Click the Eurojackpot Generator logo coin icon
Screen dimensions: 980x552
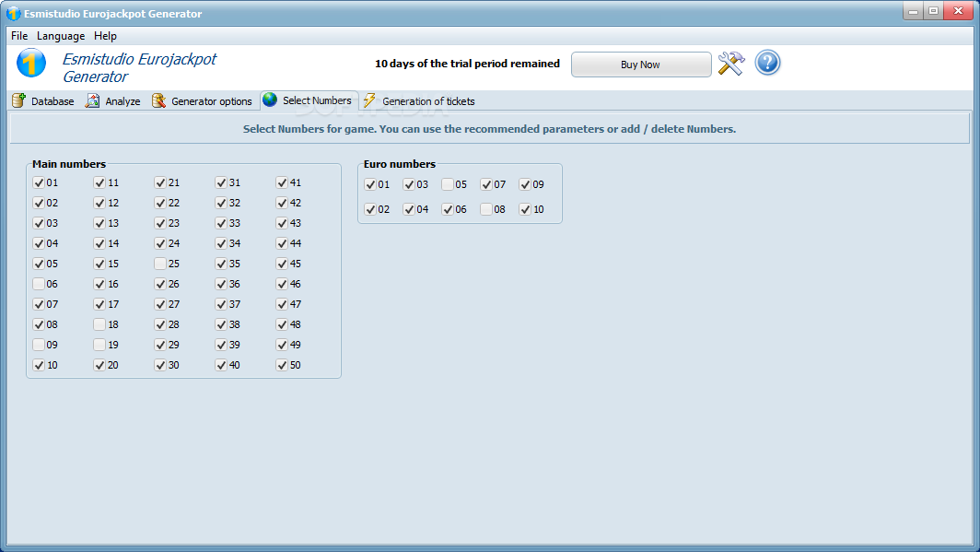coord(30,64)
